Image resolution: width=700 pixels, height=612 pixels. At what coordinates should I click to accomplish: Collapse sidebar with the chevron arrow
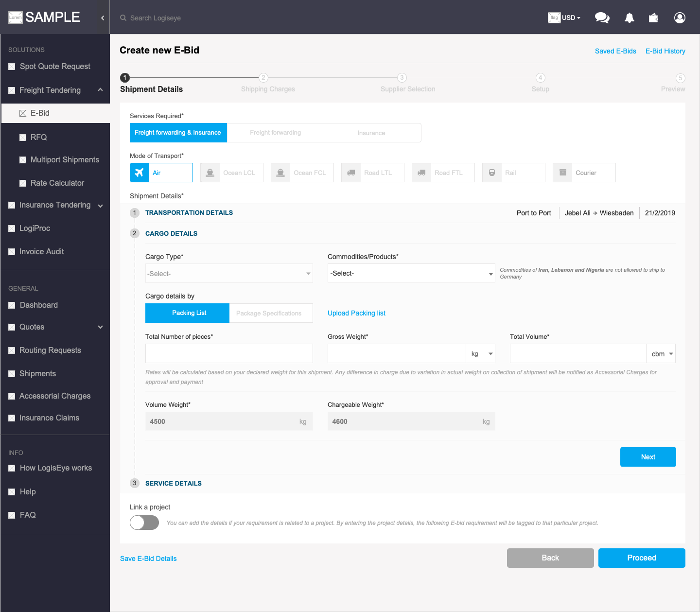103,17
